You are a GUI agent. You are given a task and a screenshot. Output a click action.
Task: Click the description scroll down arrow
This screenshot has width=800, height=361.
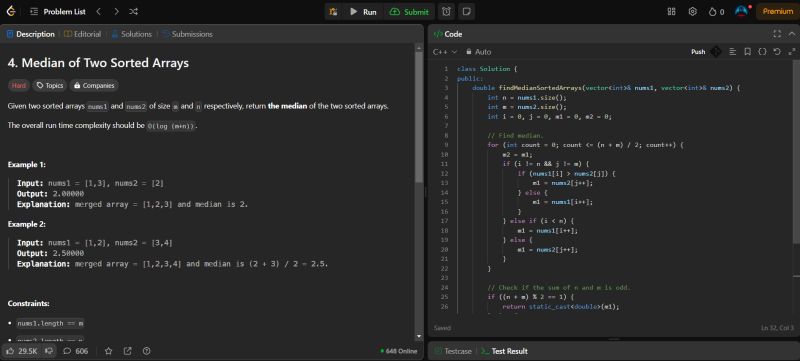[419, 336]
